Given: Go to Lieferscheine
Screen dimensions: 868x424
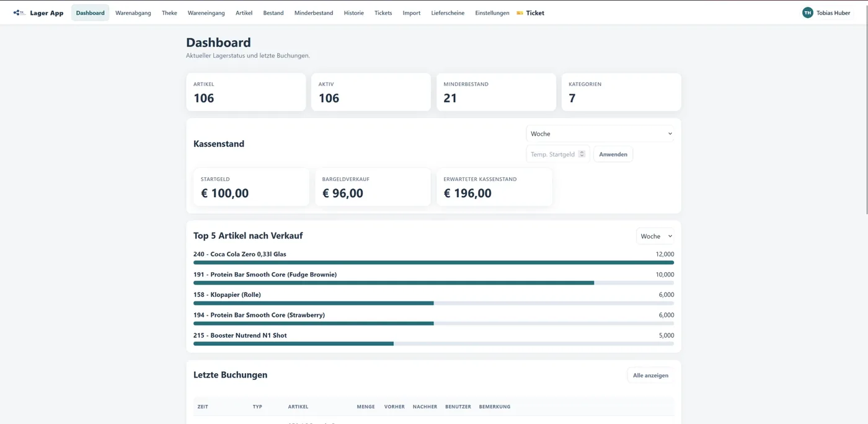Looking at the screenshot, I should pyautogui.click(x=448, y=12).
